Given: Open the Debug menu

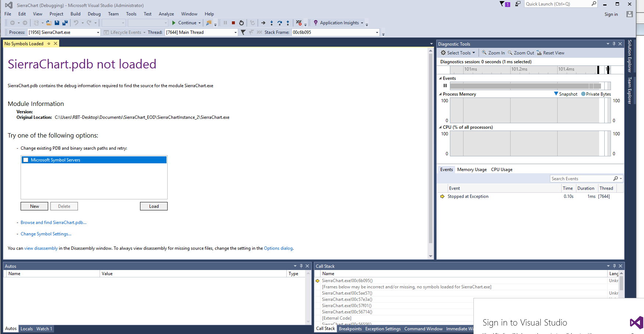Looking at the screenshot, I should pos(94,14).
